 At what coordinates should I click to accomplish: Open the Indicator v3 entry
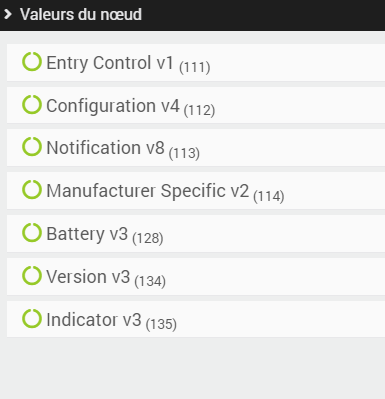point(196,319)
